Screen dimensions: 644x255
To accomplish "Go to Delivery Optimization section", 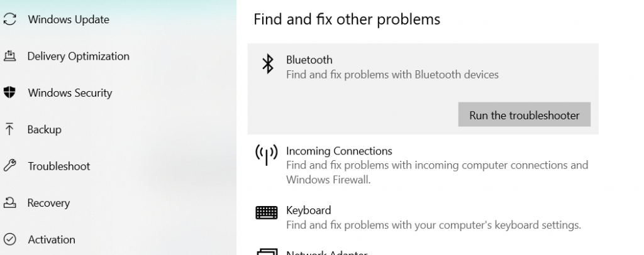I will tap(78, 57).
